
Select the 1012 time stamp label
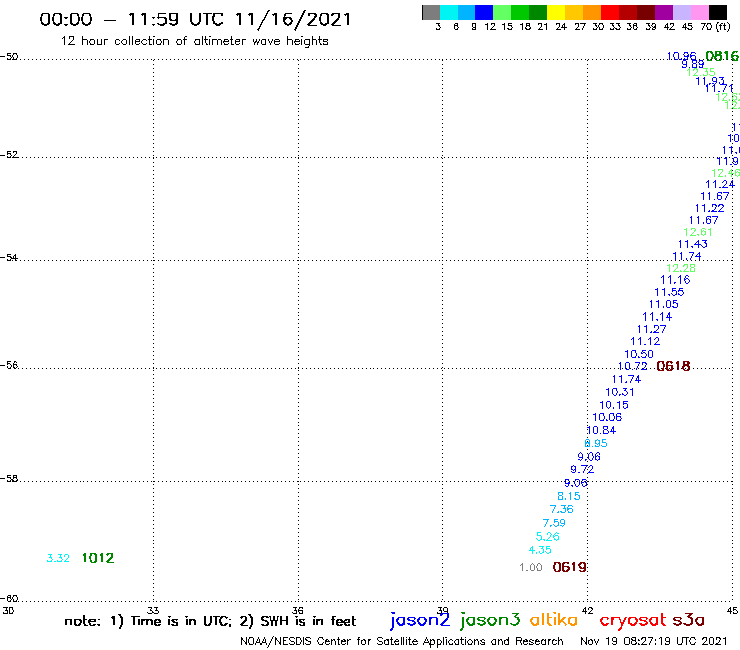(98, 558)
